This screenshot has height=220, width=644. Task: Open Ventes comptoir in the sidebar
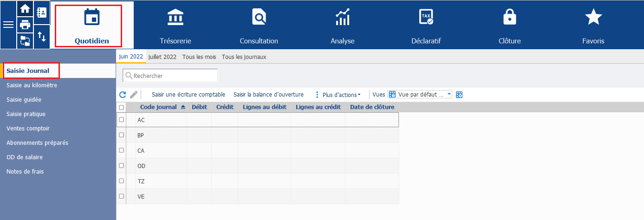[58, 129]
